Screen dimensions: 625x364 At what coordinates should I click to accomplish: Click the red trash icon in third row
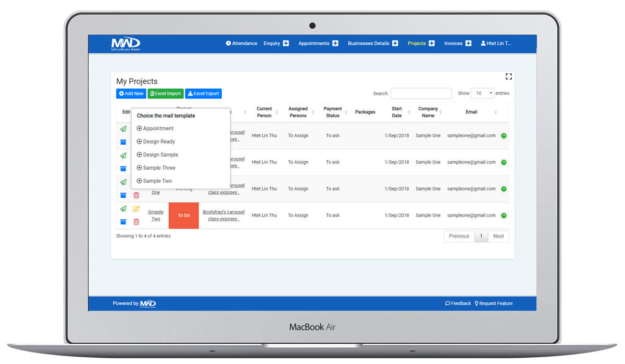pos(136,195)
